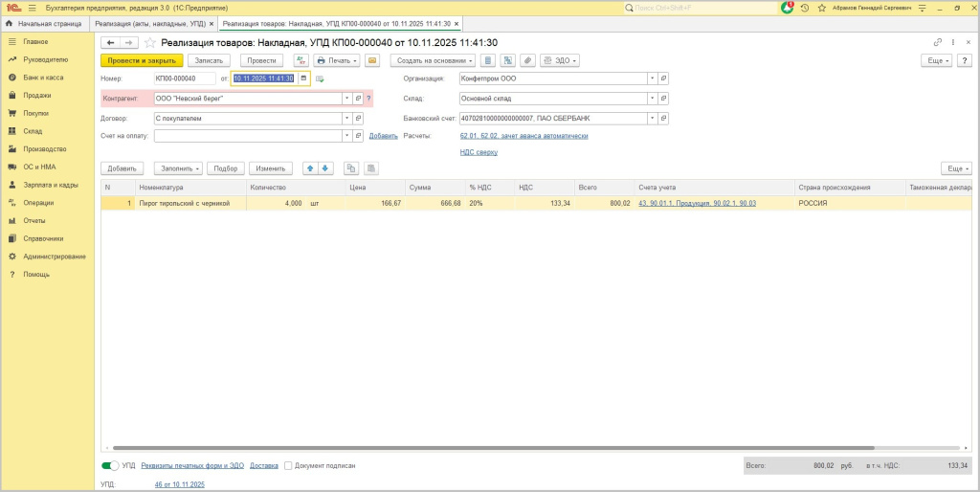
Task: Open the notifications bell icon
Action: [x=787, y=8]
